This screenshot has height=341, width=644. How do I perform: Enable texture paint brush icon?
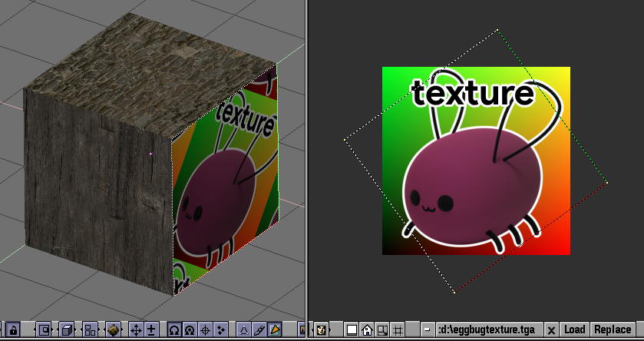click(259, 329)
